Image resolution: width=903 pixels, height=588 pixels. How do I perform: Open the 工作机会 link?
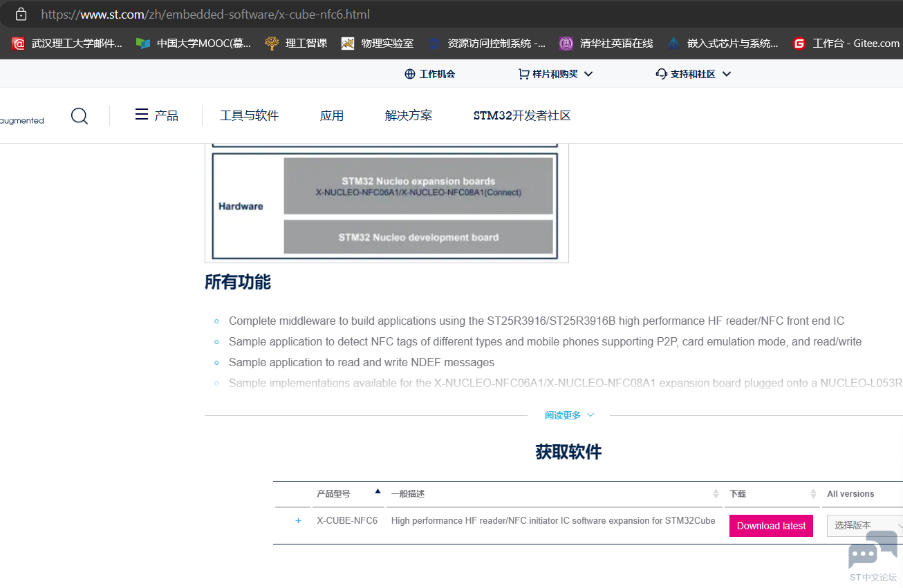pos(430,74)
